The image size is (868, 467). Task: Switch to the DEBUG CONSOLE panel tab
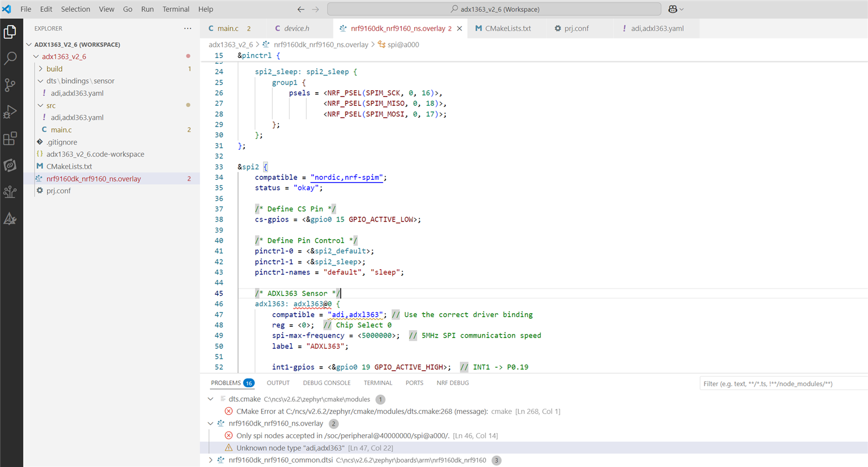pos(326,383)
